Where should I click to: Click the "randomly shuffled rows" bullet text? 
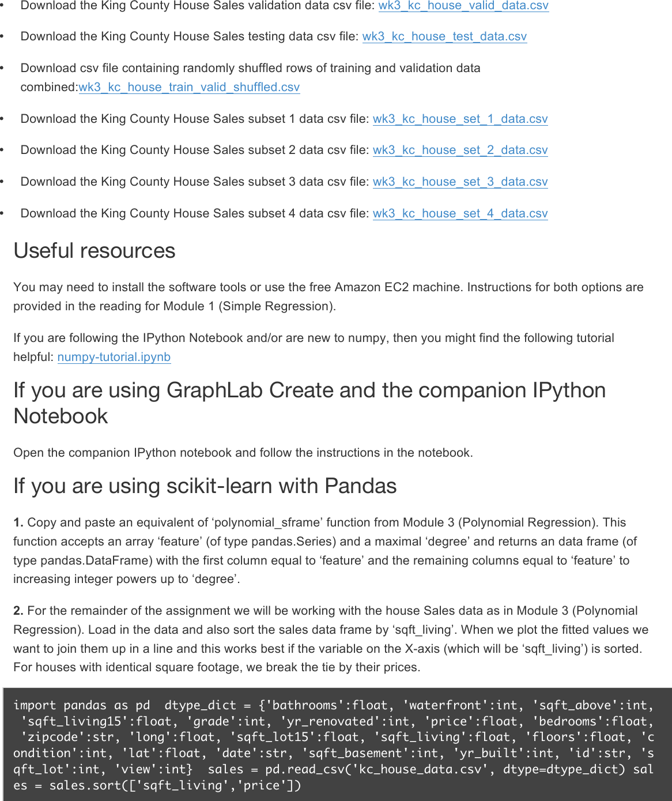click(x=250, y=68)
